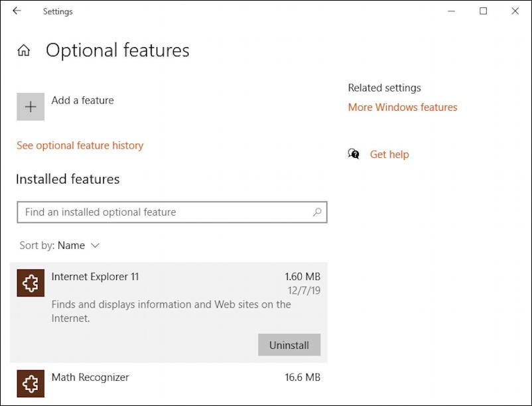Click the Optional features page title
Image resolution: width=532 pixels, height=406 pixels.
click(x=117, y=50)
